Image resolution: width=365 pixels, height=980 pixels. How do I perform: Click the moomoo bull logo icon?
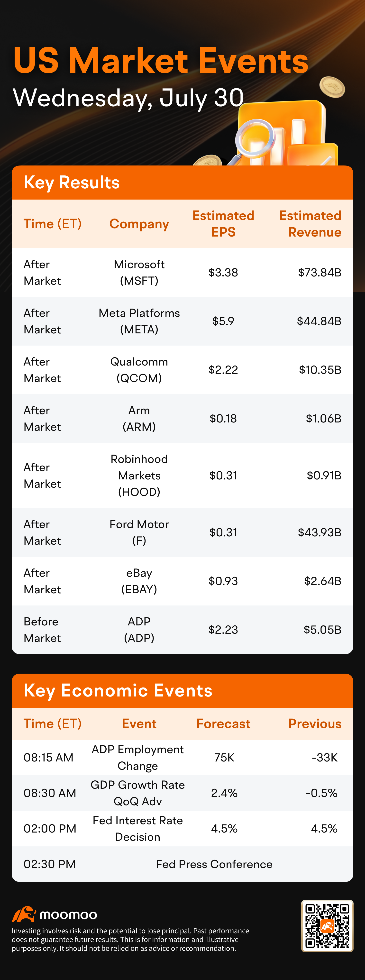[24, 914]
